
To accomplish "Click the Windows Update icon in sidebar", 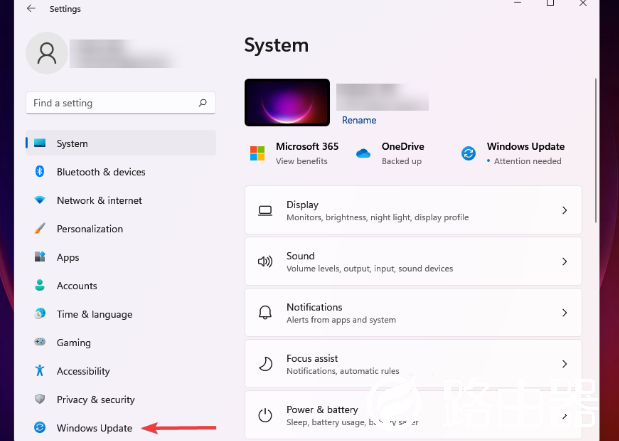I will click(x=39, y=427).
